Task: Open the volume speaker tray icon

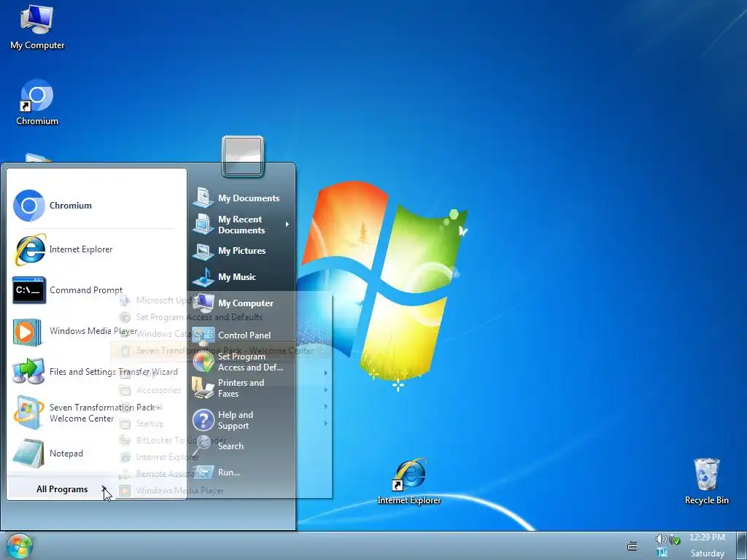Action: [661, 539]
